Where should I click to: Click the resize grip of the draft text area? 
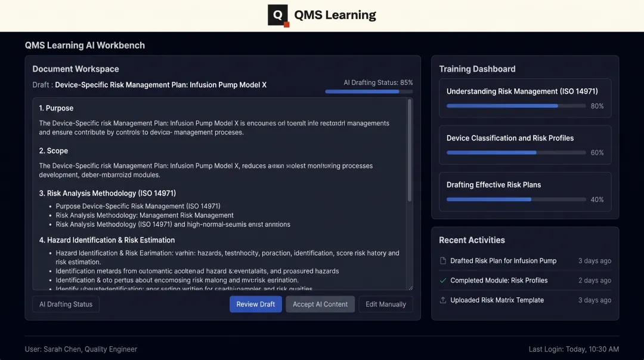(x=410, y=287)
